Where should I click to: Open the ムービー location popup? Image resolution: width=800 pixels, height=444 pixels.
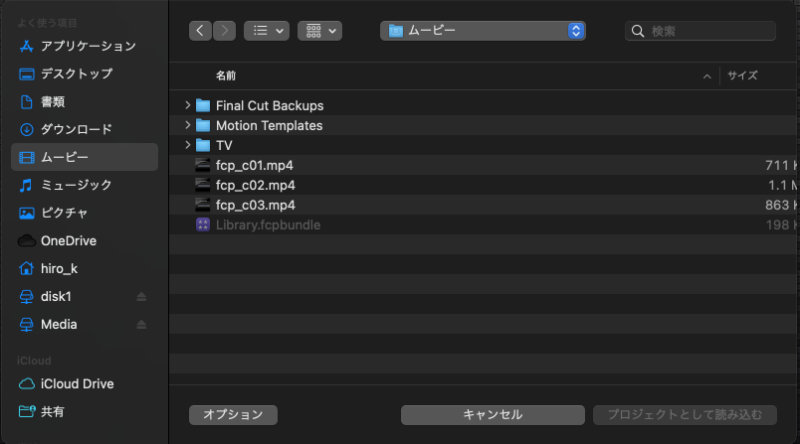(483, 31)
